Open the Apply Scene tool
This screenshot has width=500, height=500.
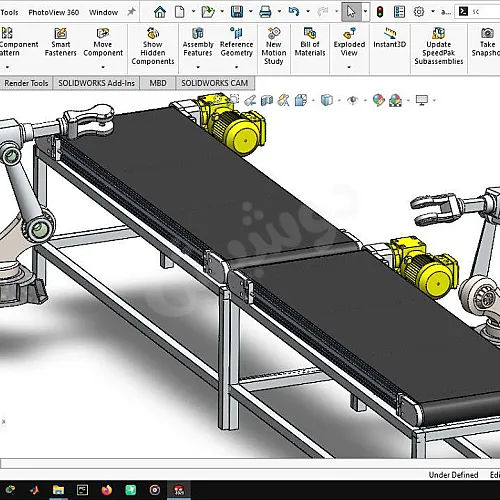[x=395, y=100]
